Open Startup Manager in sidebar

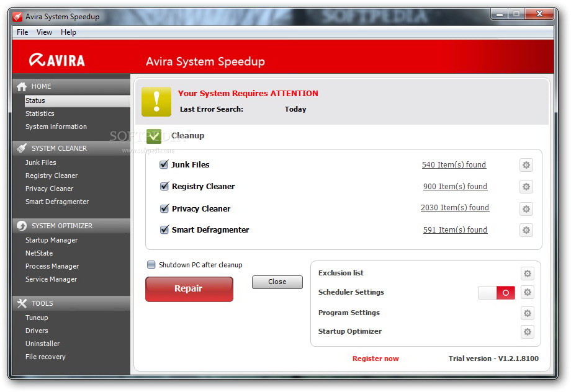[x=52, y=240]
